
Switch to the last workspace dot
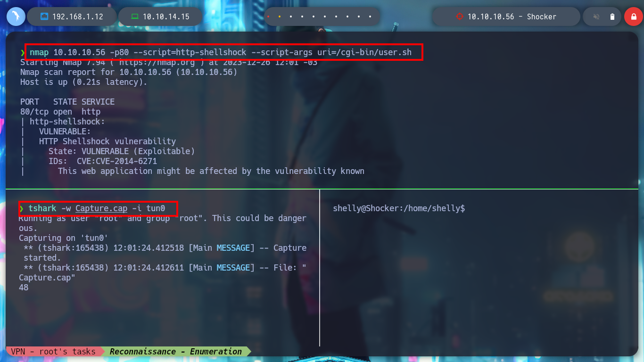(x=370, y=16)
